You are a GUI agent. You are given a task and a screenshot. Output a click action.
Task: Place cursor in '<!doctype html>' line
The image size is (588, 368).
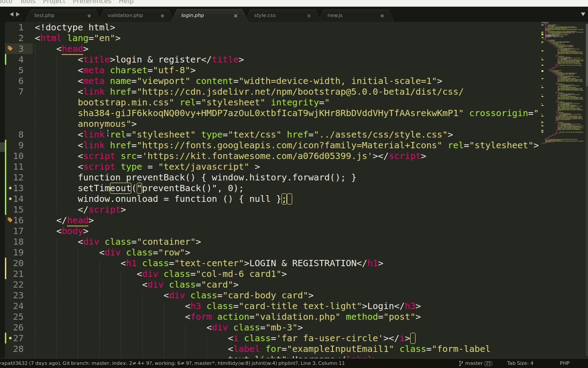click(x=75, y=27)
